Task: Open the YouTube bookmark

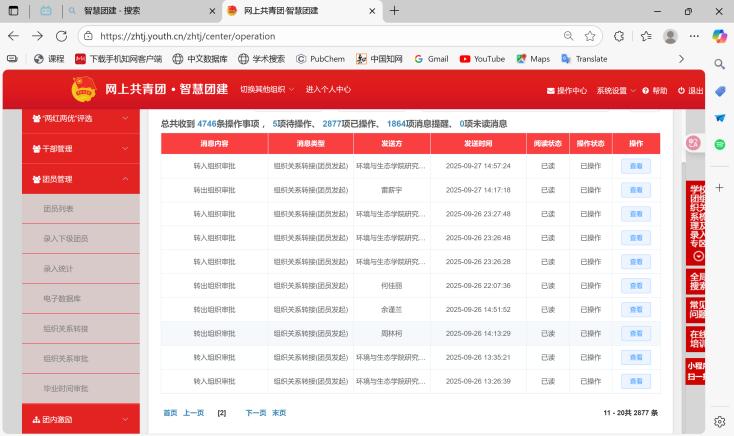Action: coord(482,59)
